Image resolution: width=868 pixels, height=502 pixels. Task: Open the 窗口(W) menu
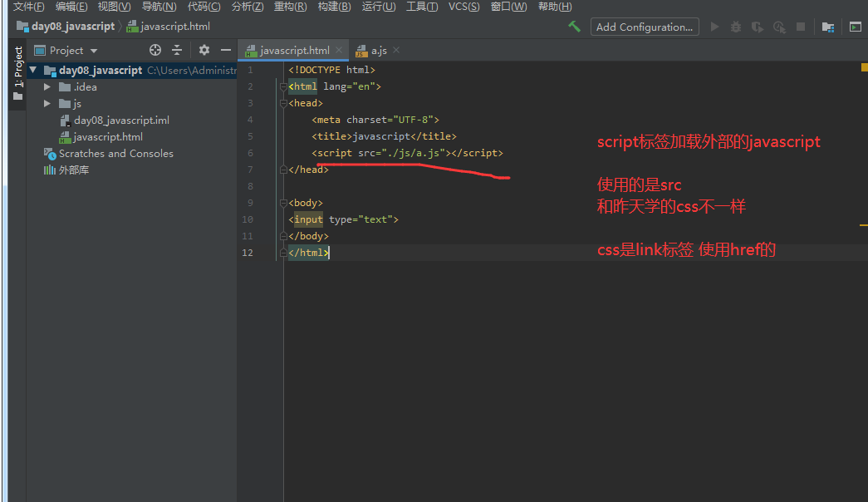[508, 7]
